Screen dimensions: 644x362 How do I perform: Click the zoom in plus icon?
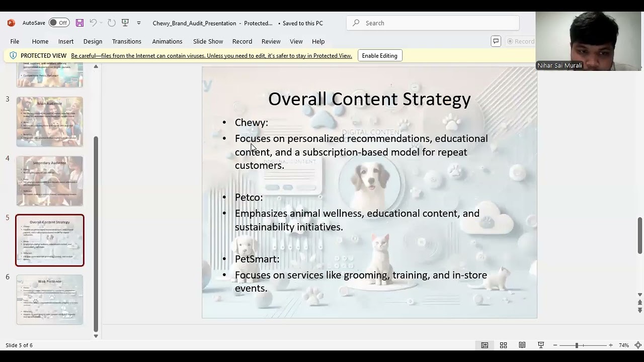click(611, 345)
